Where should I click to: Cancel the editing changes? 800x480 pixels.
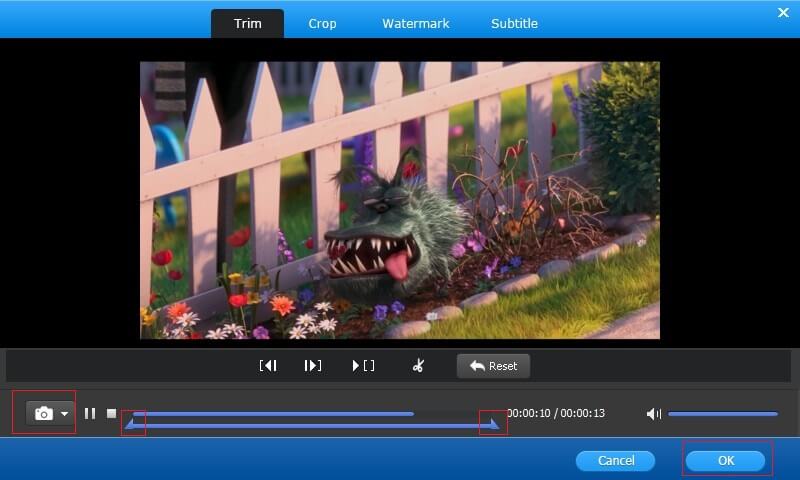click(x=616, y=461)
